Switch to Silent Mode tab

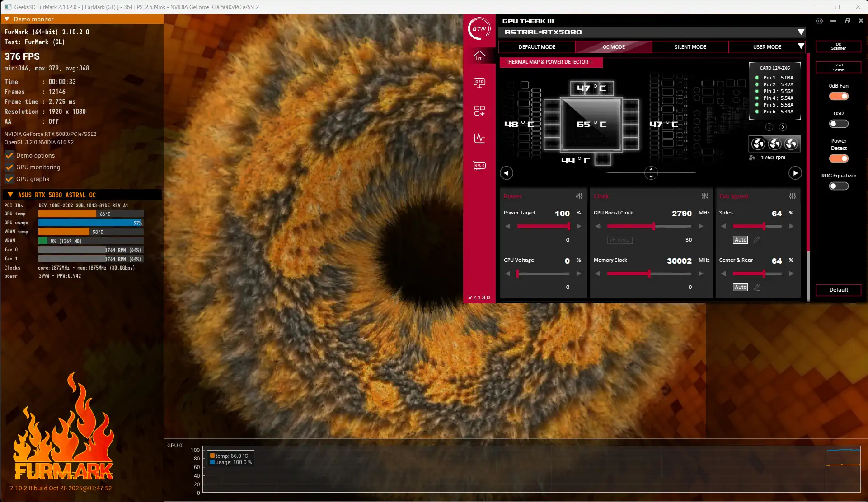click(690, 47)
